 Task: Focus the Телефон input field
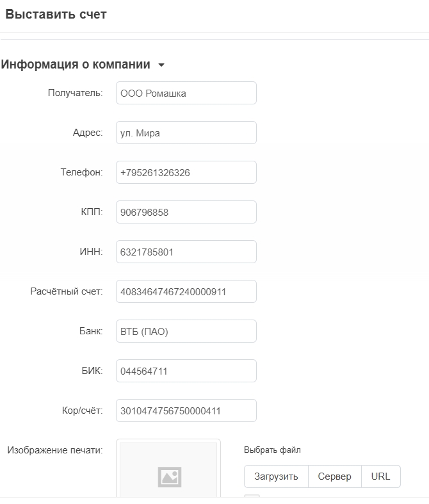[186, 172]
